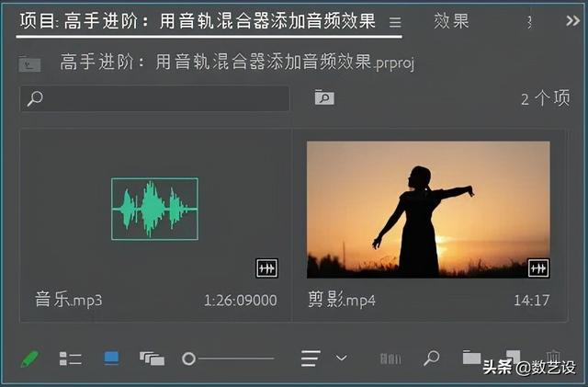Switch to icon view
Image resolution: width=588 pixels, height=387 pixels.
tap(111, 359)
